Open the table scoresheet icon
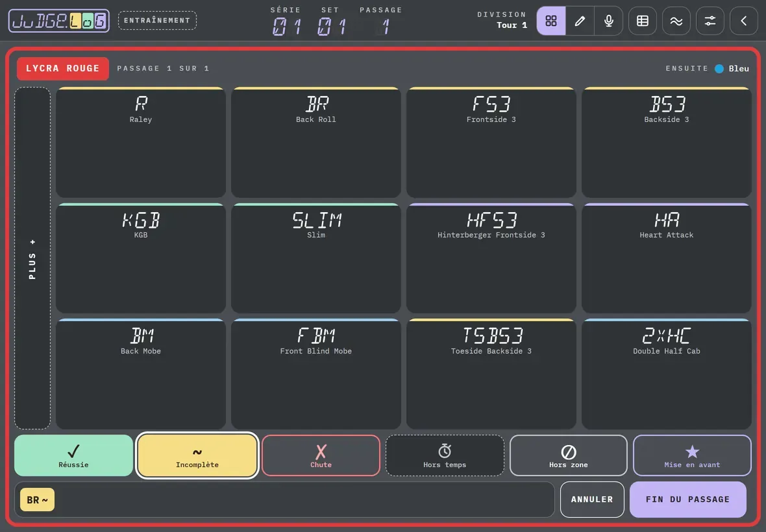Image resolution: width=766 pixels, height=532 pixels. tap(643, 21)
